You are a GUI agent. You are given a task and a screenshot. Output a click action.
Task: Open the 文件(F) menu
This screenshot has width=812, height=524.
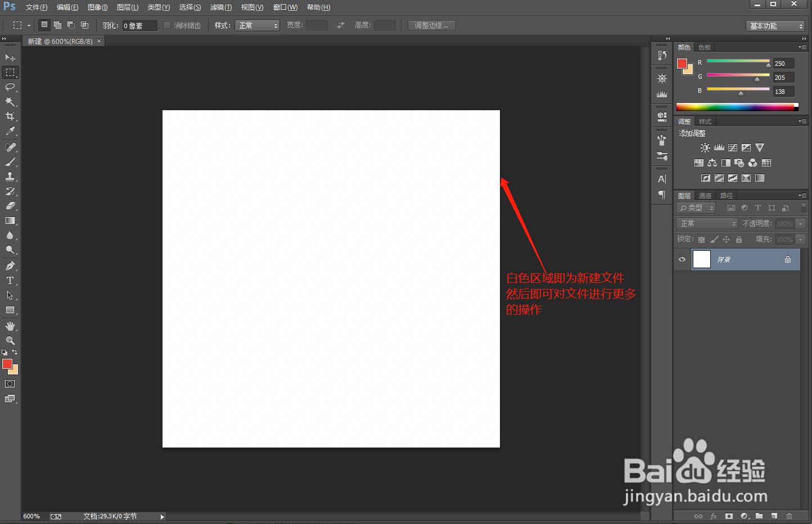point(37,7)
